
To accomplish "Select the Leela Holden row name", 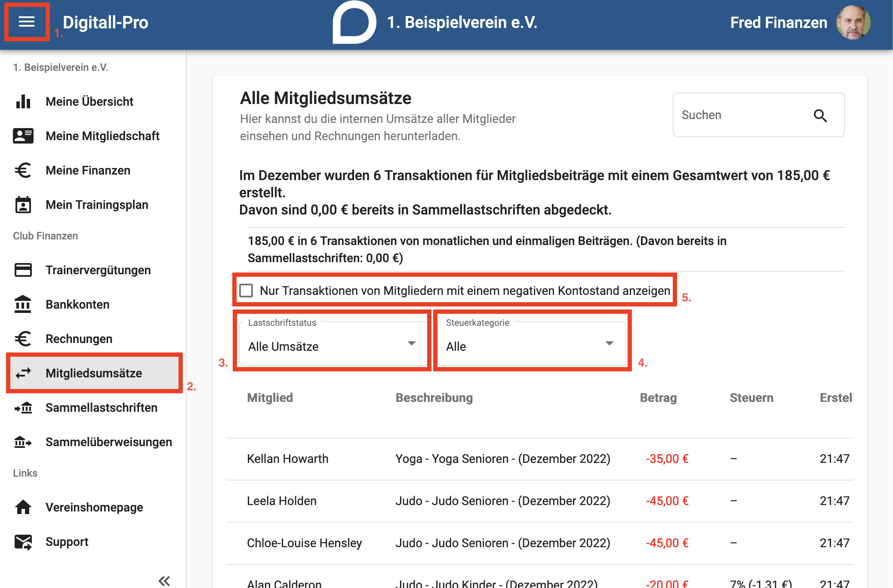I will point(282,501).
